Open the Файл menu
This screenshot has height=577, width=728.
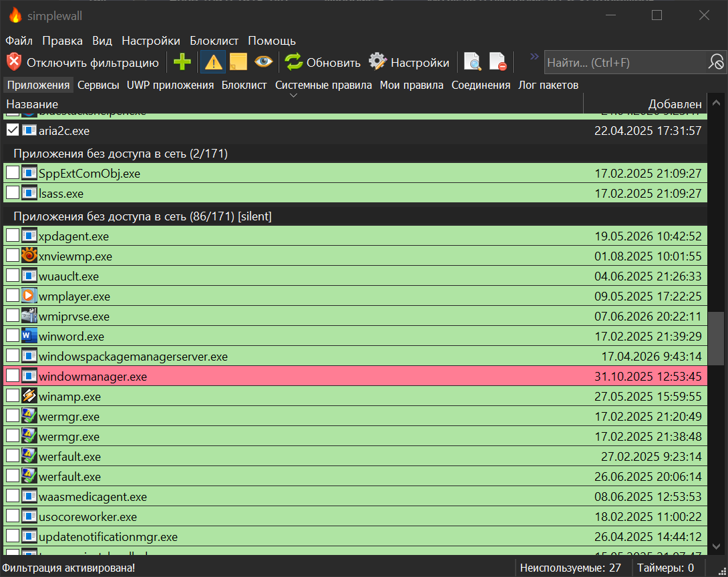click(19, 40)
